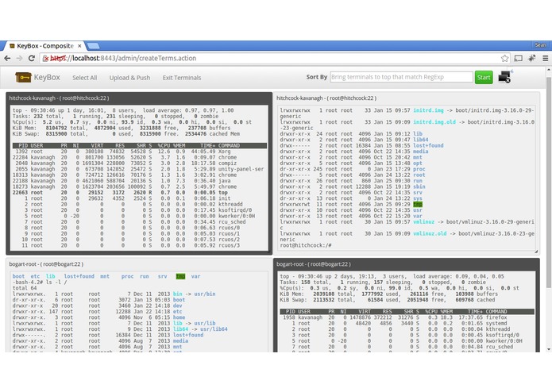Click Select All in the navbar
The image size is (552, 392).
[84, 78]
